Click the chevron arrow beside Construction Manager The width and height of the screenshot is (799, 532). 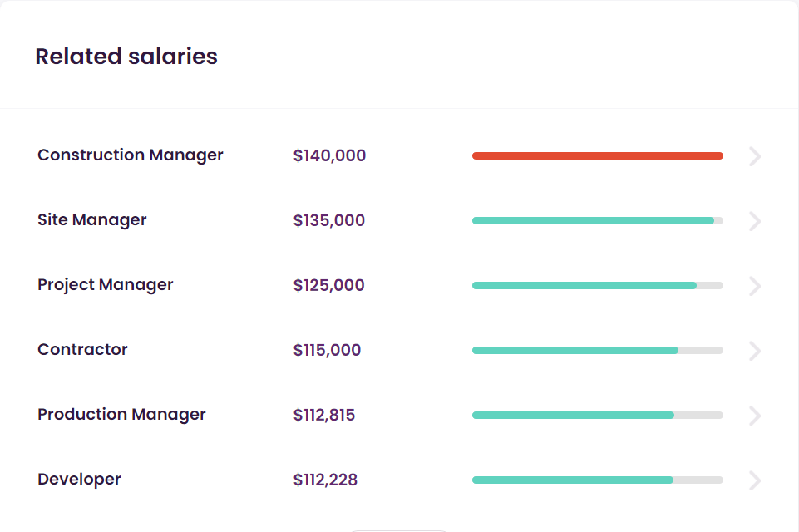pos(754,156)
